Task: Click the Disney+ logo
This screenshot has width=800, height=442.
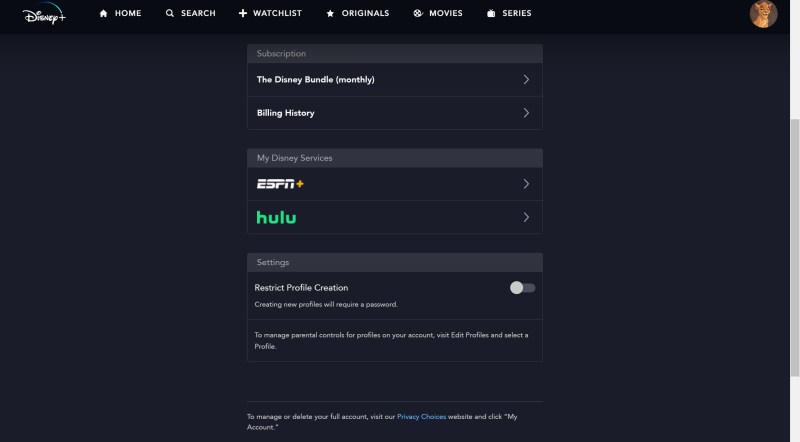Action: point(44,14)
